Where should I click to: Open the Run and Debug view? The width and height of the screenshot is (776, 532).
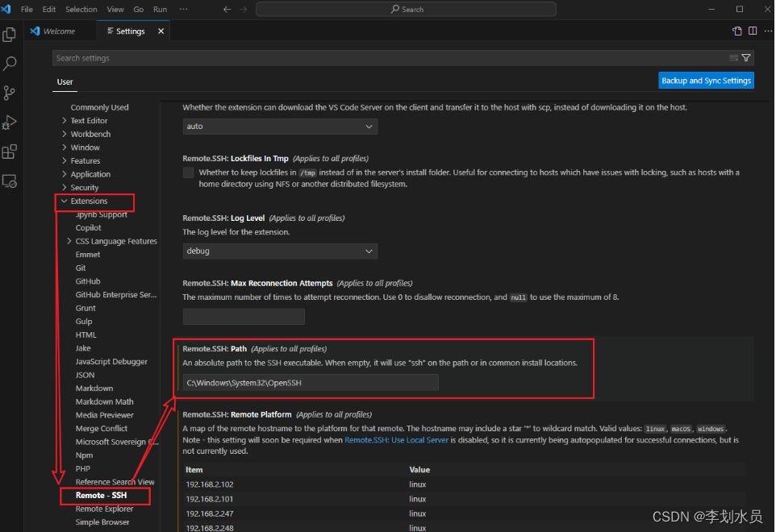coord(10,123)
